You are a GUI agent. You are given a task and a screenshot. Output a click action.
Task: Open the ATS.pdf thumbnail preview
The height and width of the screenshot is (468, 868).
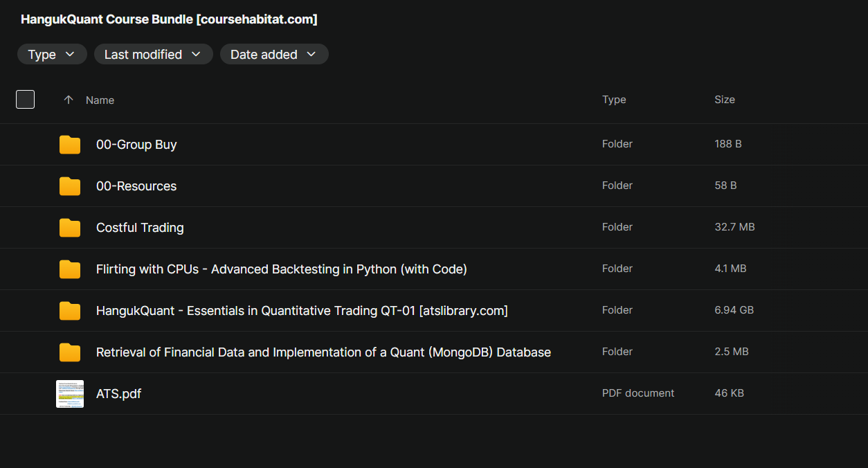pyautogui.click(x=70, y=394)
